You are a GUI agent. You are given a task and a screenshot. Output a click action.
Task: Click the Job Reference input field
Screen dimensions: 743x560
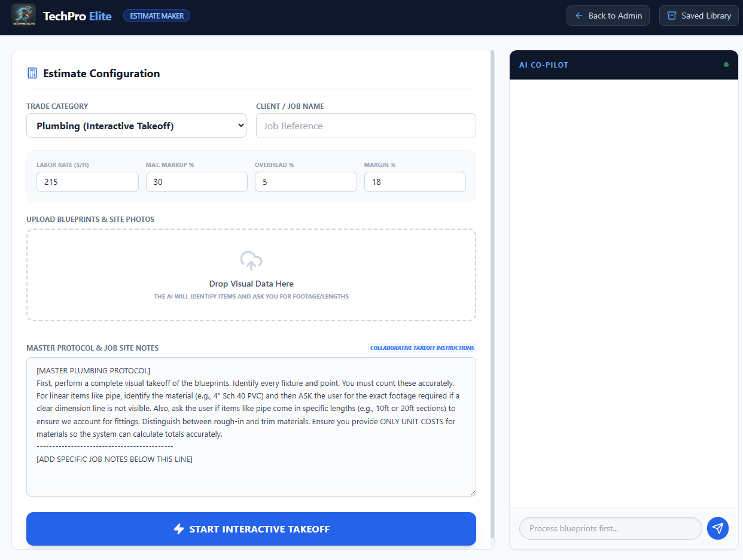pyautogui.click(x=366, y=126)
